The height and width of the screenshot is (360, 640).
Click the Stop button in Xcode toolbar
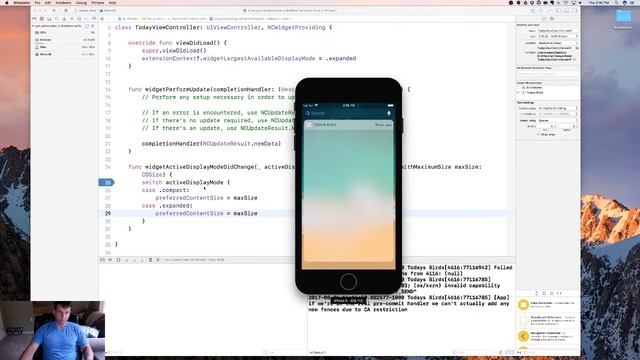click(66, 11)
